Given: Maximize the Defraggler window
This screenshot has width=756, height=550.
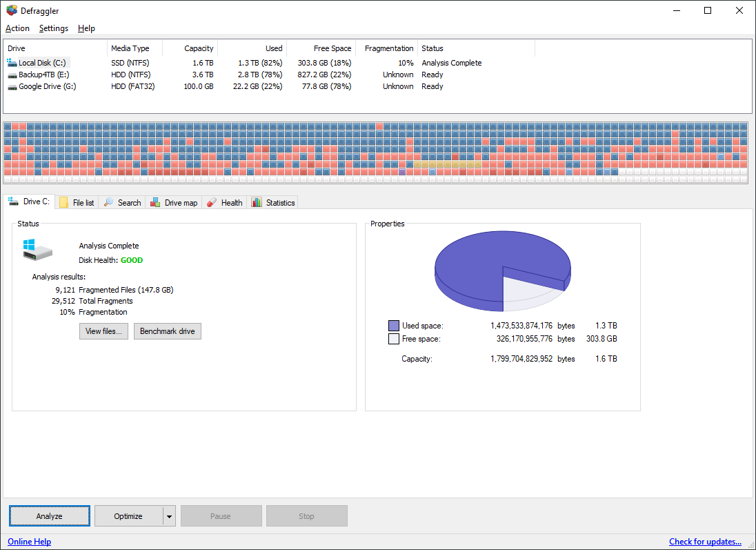Looking at the screenshot, I should click(707, 10).
